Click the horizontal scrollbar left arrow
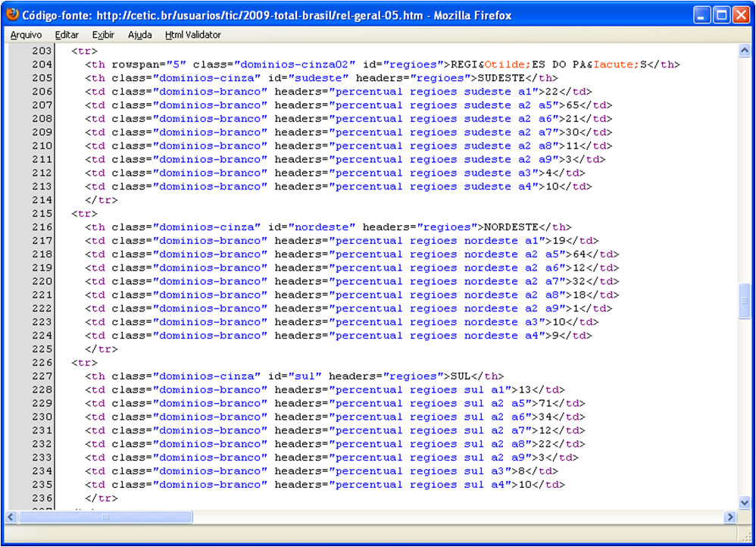Image resolution: width=756 pixels, height=547 pixels. (11, 517)
